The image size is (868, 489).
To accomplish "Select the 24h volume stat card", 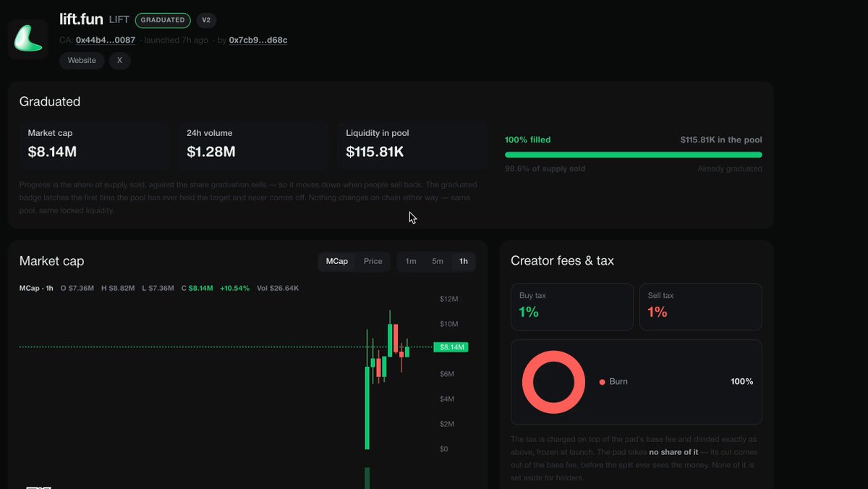I will (254, 144).
